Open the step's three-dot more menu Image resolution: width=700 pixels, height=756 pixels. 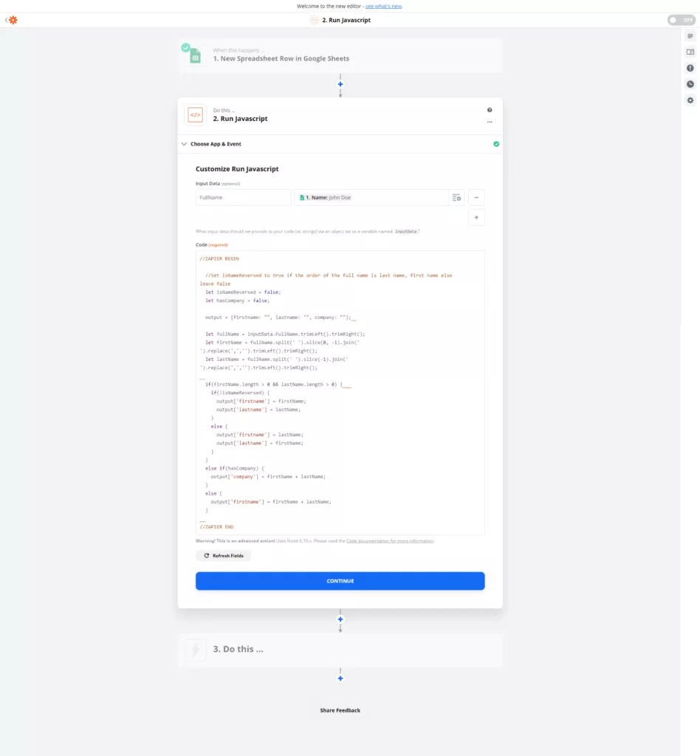[490, 122]
